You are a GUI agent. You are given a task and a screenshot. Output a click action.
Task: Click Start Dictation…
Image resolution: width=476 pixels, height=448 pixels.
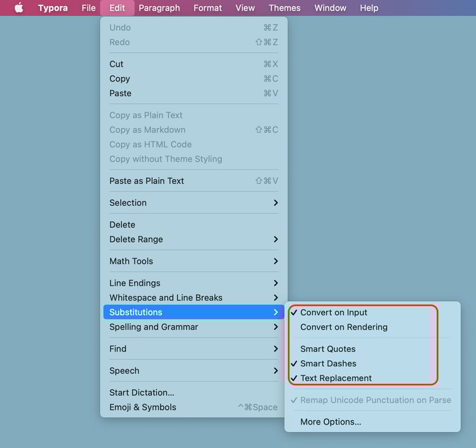pyautogui.click(x=194, y=393)
